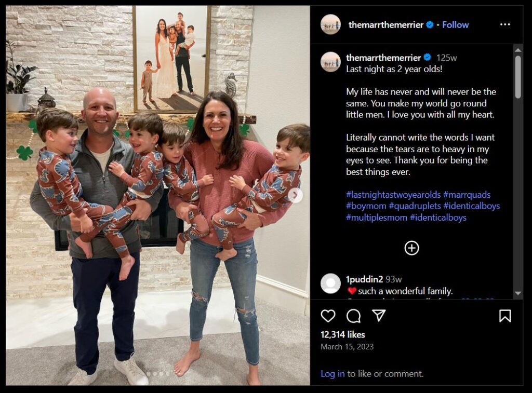Like the post with the heart icon
Viewport: 532px width, 393px height.
coord(328,316)
